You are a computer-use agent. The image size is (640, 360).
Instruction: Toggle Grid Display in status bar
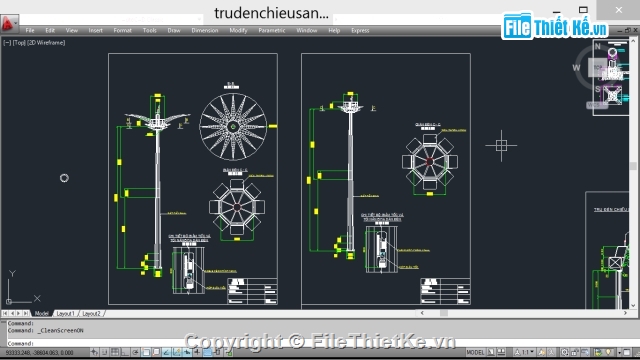(115, 352)
